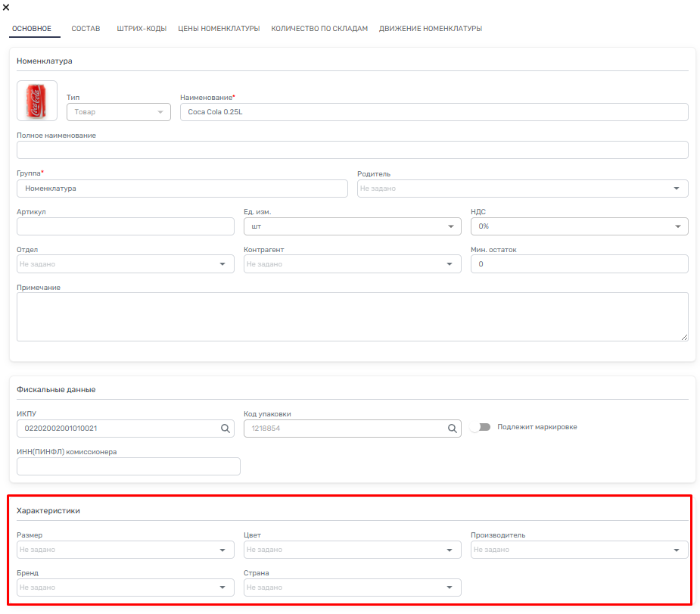The height and width of the screenshot is (614, 700).
Task: Focus the Примечание text area
Action: [x=352, y=316]
